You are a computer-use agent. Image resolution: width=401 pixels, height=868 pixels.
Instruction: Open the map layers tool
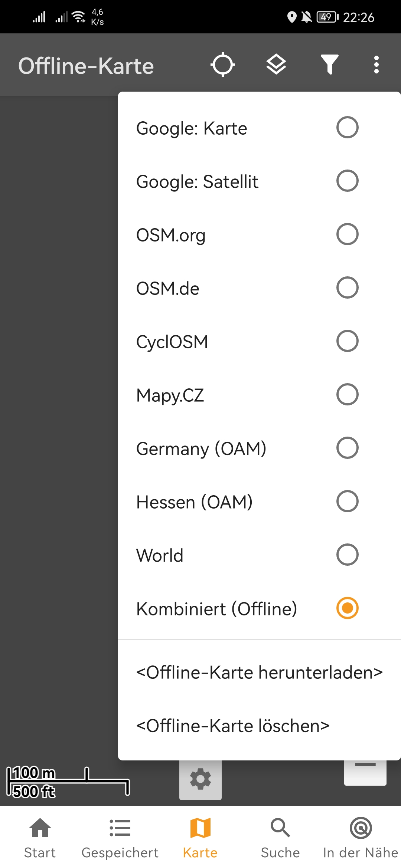[x=276, y=65]
